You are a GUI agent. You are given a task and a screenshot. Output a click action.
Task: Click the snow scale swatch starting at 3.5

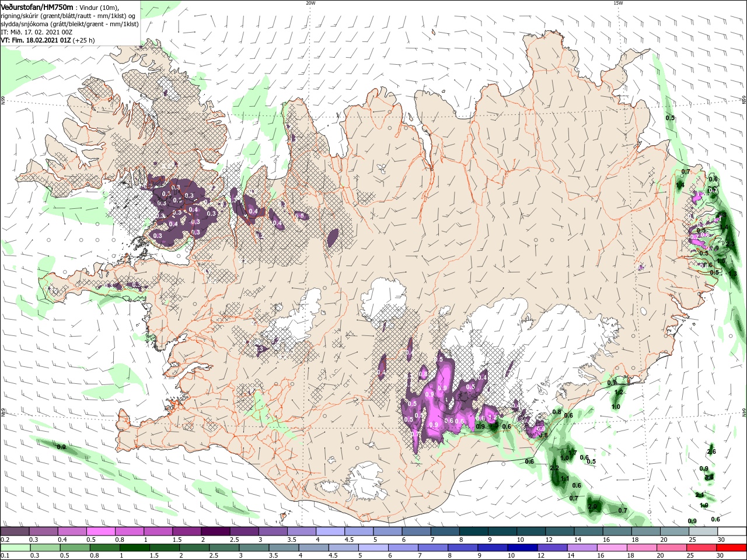[x=301, y=531]
